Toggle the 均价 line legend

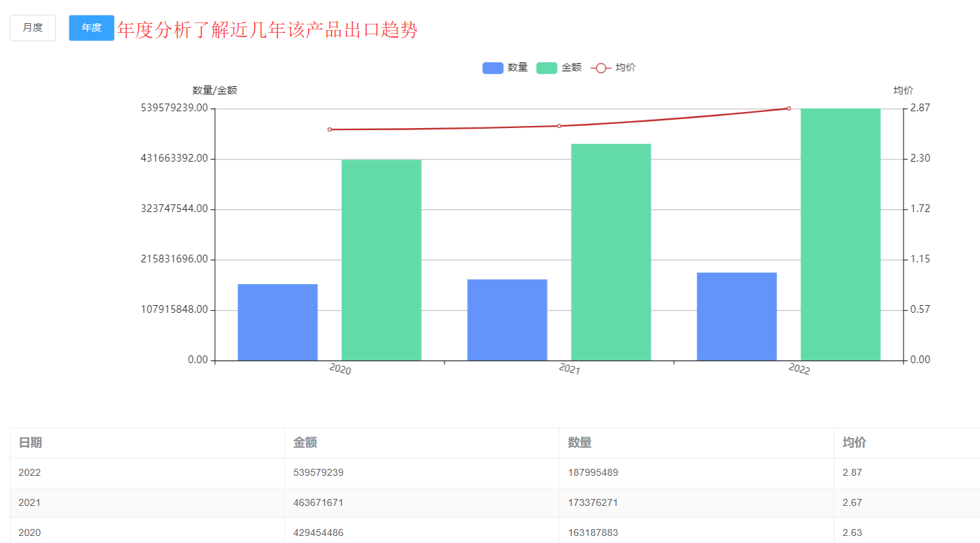(613, 68)
